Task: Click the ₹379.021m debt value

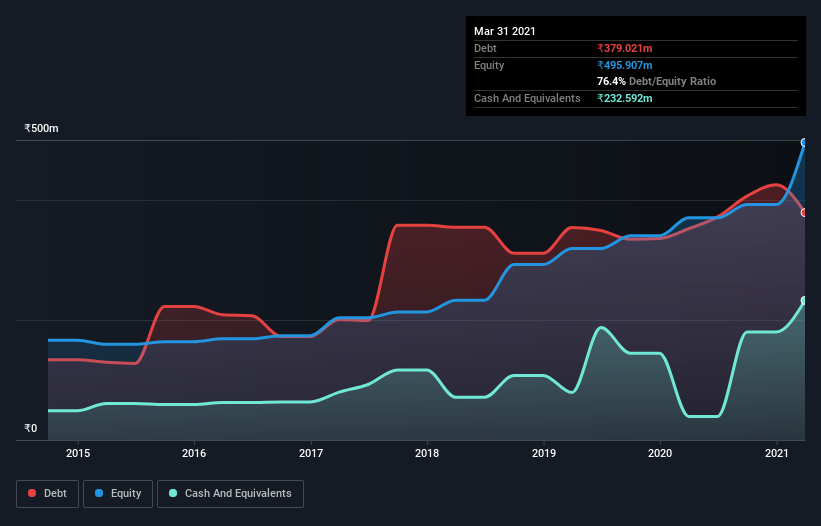Action: pos(625,48)
